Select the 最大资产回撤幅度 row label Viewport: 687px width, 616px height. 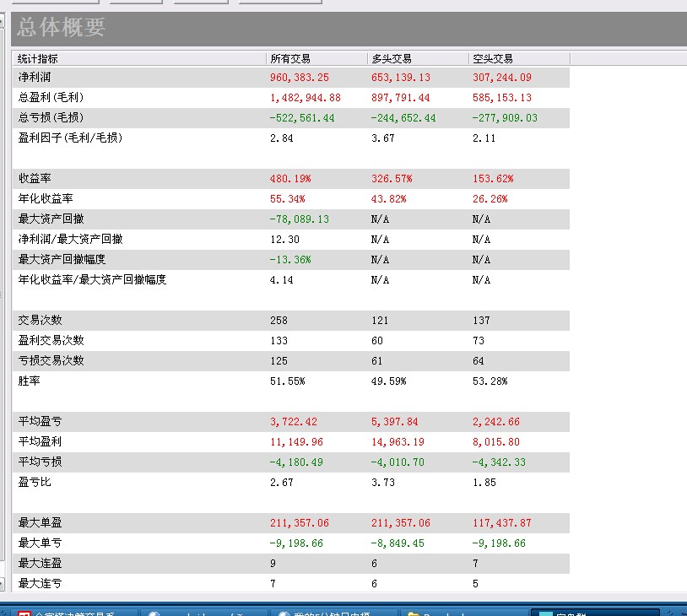(x=62, y=259)
